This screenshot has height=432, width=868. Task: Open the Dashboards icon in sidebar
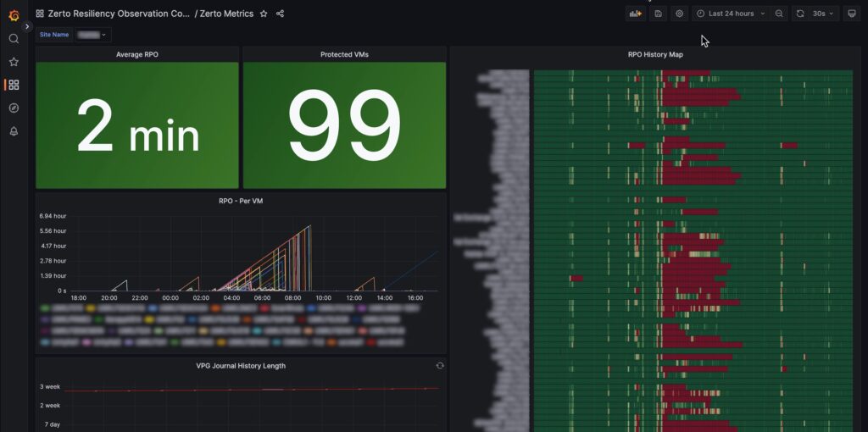click(x=14, y=85)
